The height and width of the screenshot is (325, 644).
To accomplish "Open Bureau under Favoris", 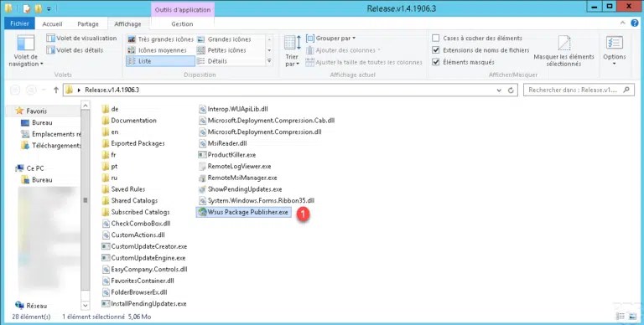I will coord(42,122).
